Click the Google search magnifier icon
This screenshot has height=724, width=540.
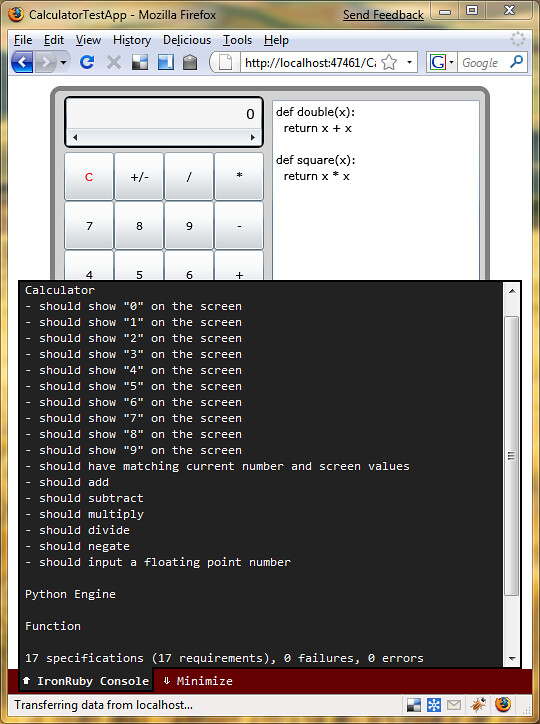pos(516,61)
